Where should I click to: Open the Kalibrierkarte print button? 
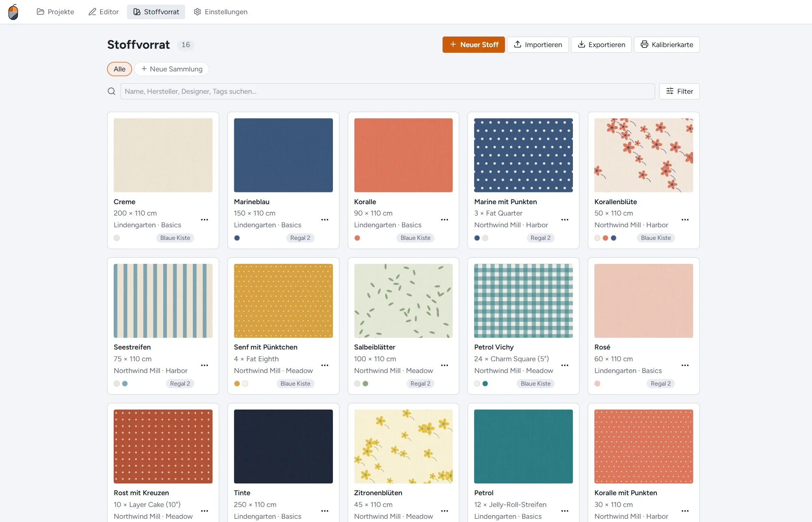click(667, 45)
